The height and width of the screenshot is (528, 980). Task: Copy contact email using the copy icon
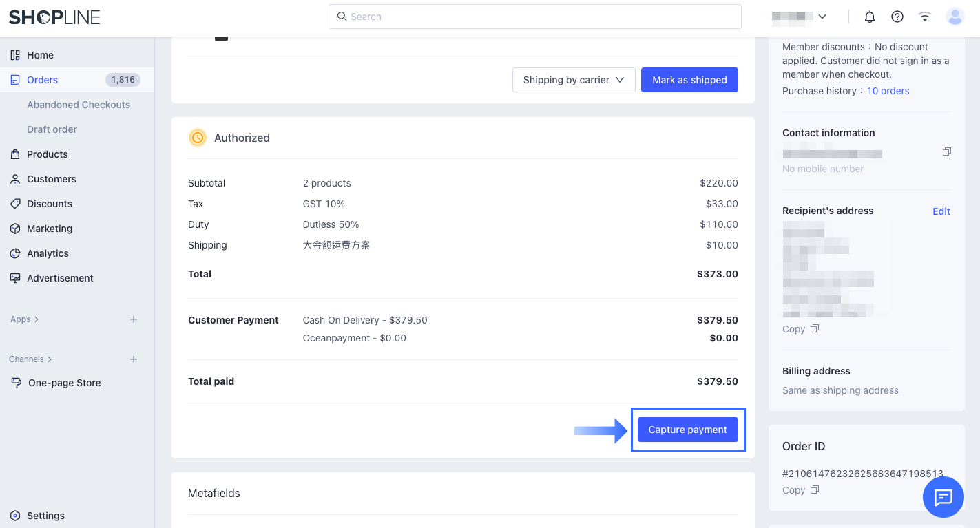point(947,151)
